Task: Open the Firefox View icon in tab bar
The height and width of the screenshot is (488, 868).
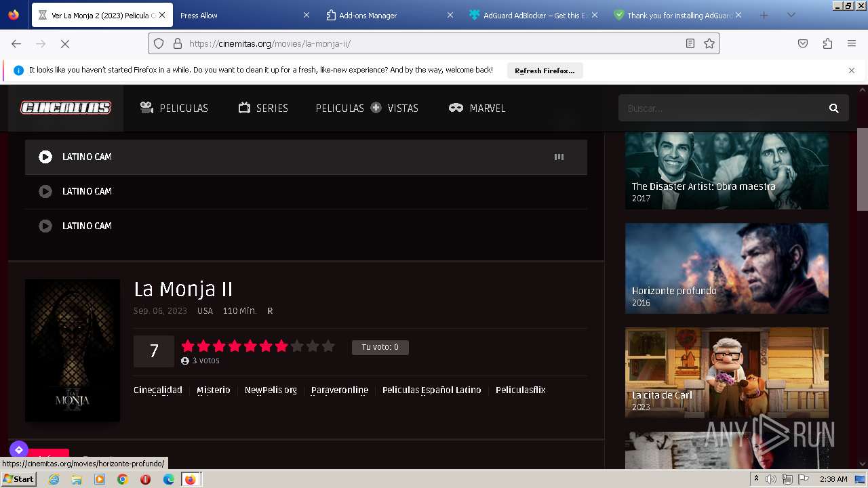Action: pos(14,15)
